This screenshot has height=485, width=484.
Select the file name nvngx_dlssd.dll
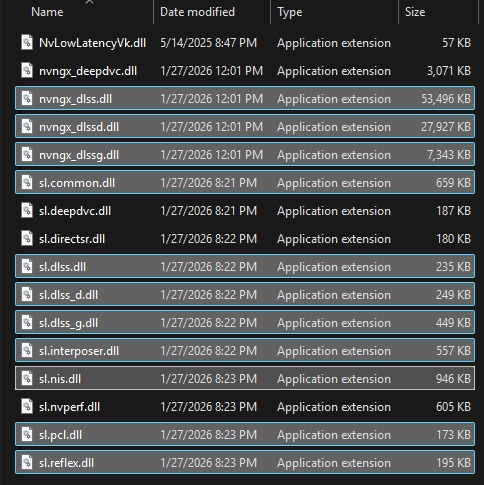(x=79, y=127)
